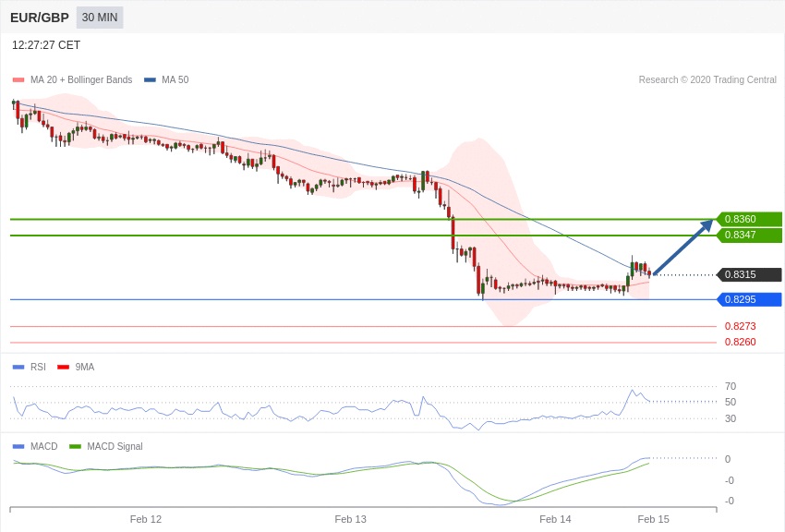Image resolution: width=785 pixels, height=532 pixels.
Task: Select the 0.8360 resistance price tag
Action: [749, 220]
